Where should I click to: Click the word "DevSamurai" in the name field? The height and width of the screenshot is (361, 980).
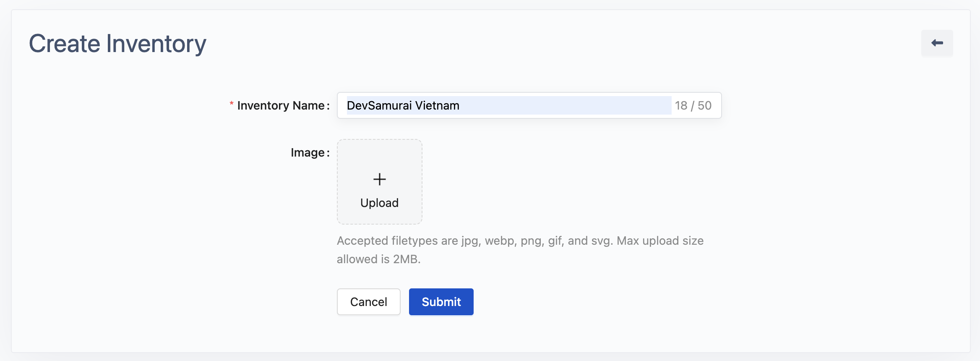379,105
